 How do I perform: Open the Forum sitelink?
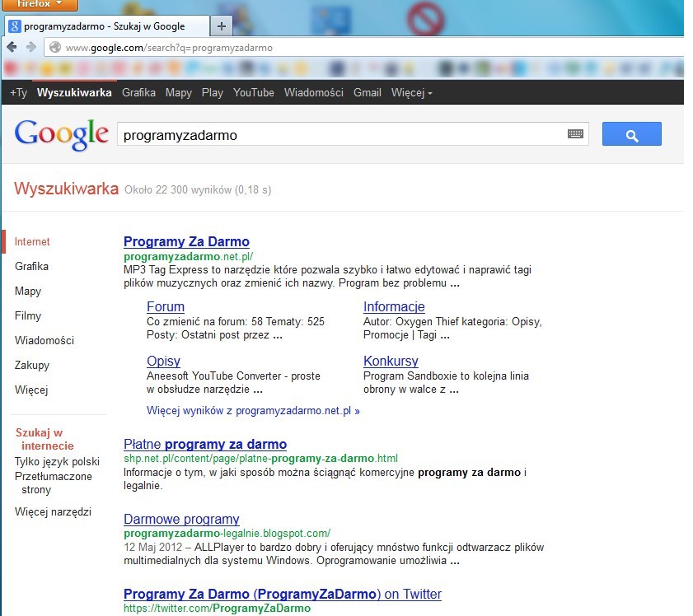166,306
